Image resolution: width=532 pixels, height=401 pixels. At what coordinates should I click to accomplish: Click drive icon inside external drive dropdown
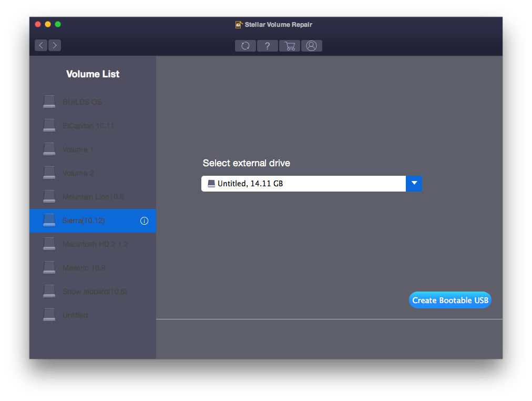(x=211, y=184)
